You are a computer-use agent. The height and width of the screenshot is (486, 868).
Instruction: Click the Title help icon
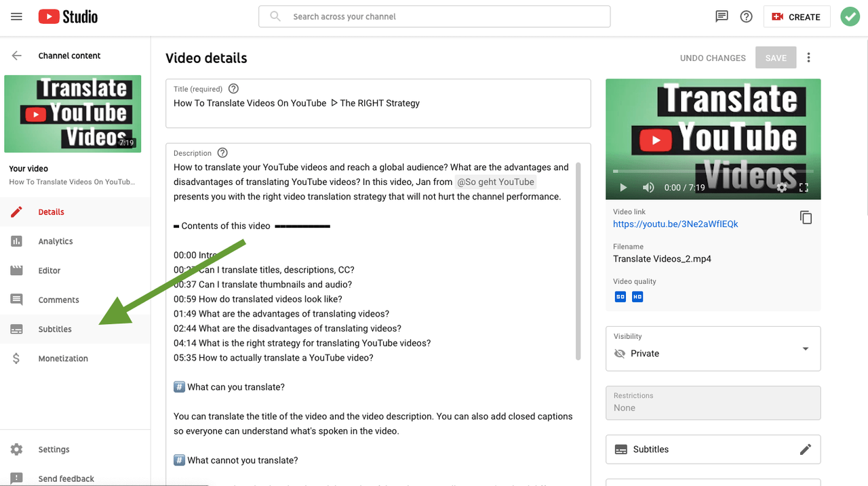point(234,89)
